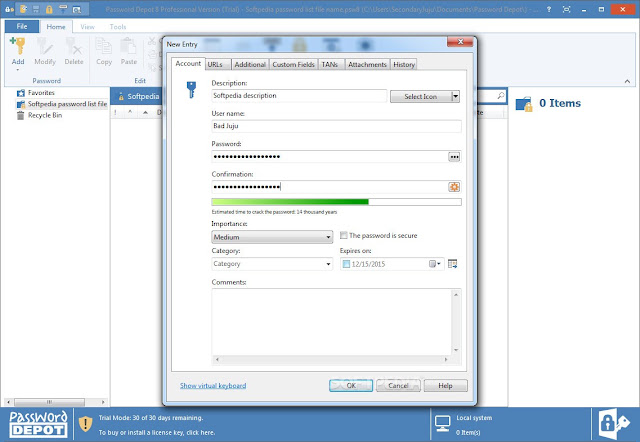Open the calendar icon beside expiry date
This screenshot has width=640, height=442.
(452, 264)
